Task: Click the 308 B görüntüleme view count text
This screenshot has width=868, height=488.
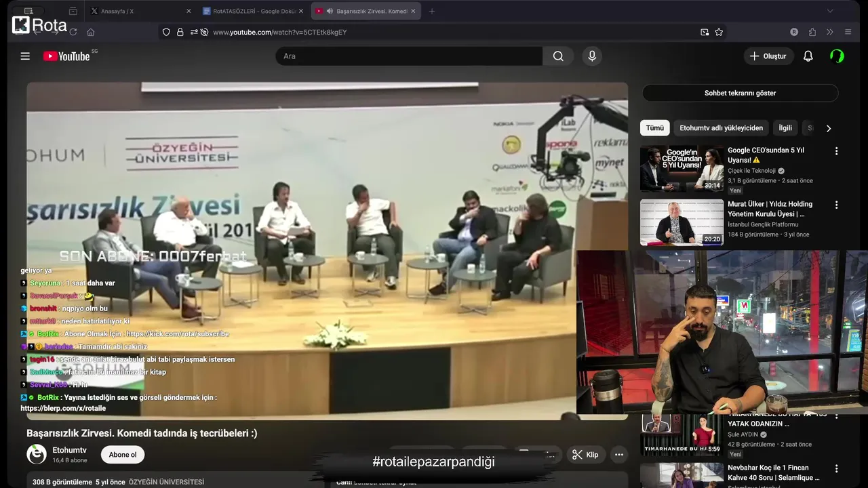Action: click(x=62, y=482)
